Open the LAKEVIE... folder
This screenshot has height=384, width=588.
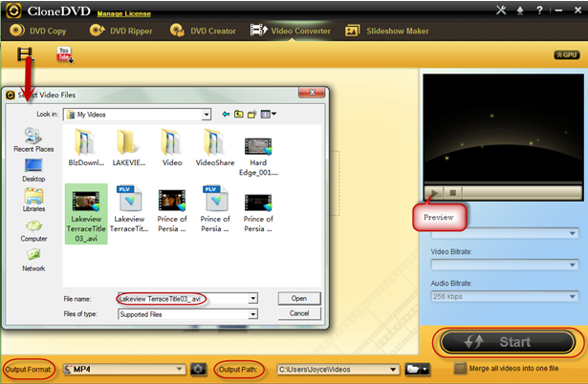129,147
